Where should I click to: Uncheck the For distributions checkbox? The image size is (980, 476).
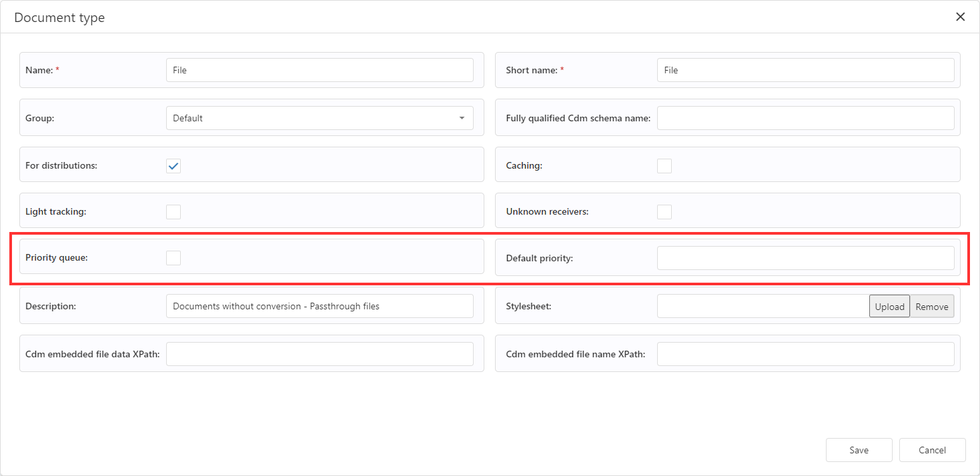point(173,166)
